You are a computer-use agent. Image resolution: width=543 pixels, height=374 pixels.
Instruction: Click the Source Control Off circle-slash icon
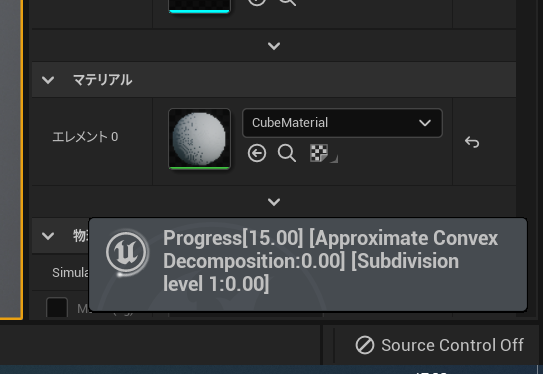tap(365, 345)
